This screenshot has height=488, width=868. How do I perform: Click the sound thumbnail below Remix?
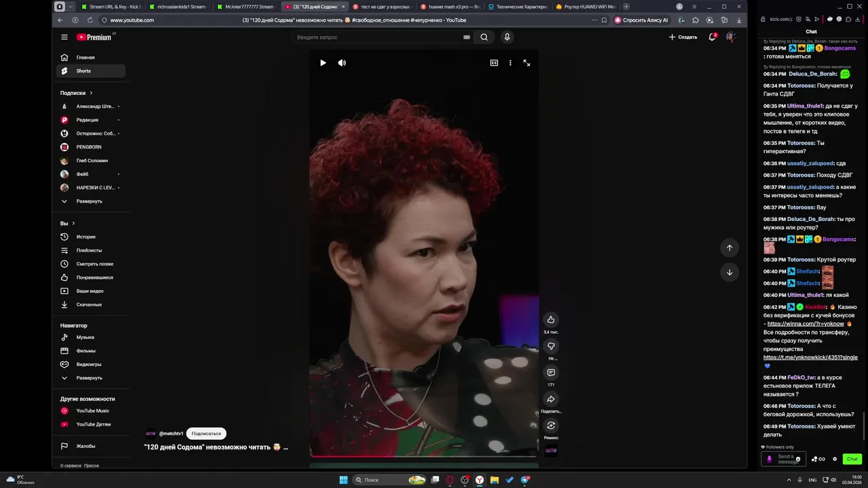point(551,451)
